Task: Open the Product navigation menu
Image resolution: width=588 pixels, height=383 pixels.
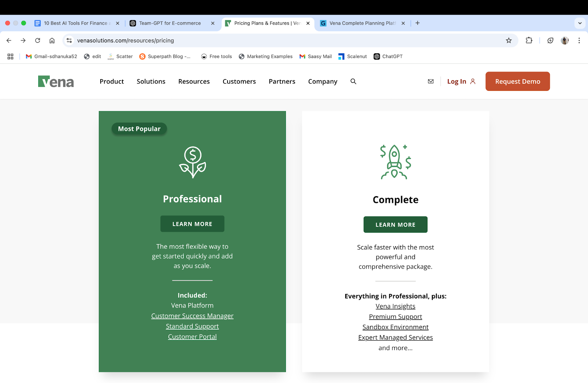Action: coord(112,81)
